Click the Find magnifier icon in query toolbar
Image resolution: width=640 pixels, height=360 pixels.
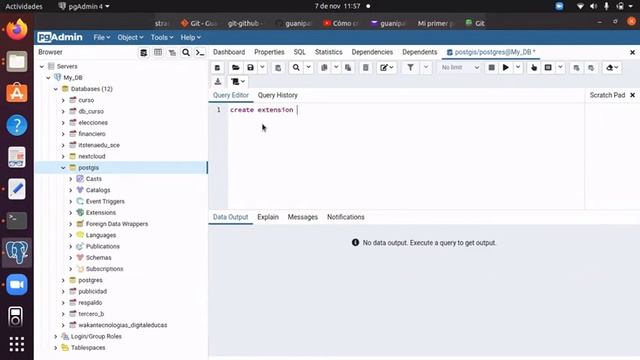296,68
